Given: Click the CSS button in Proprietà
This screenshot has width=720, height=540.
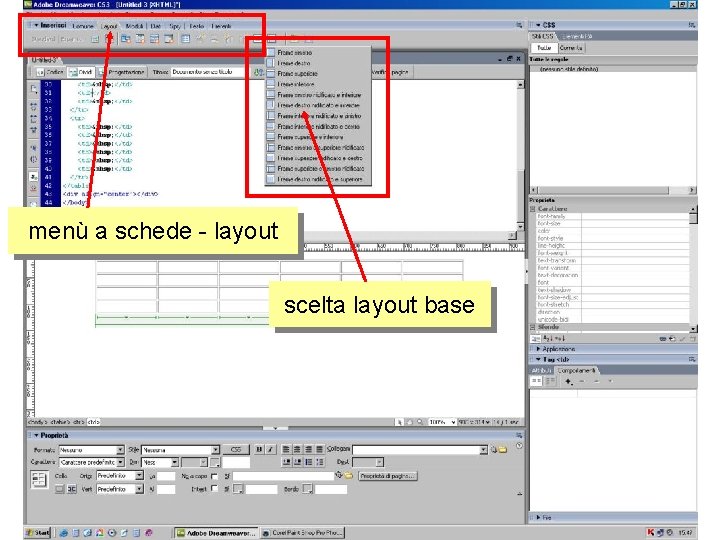Looking at the screenshot, I should click(x=236, y=450).
